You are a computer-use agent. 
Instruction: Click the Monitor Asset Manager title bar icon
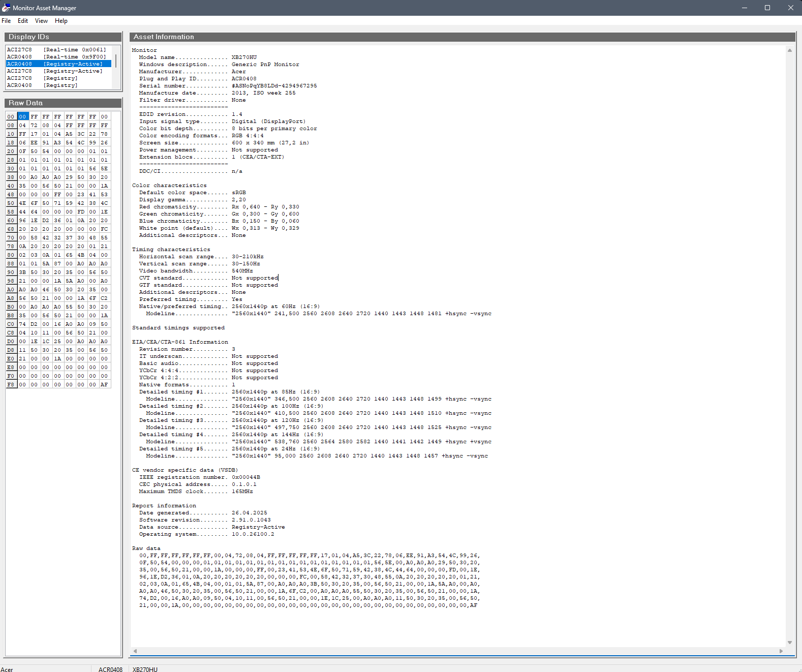click(6, 8)
